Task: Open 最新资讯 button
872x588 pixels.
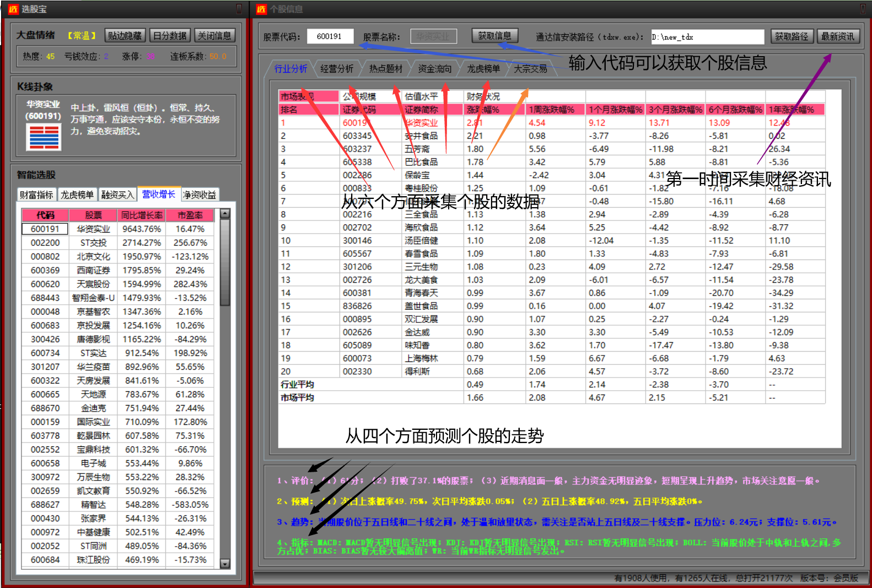Action: (x=838, y=36)
